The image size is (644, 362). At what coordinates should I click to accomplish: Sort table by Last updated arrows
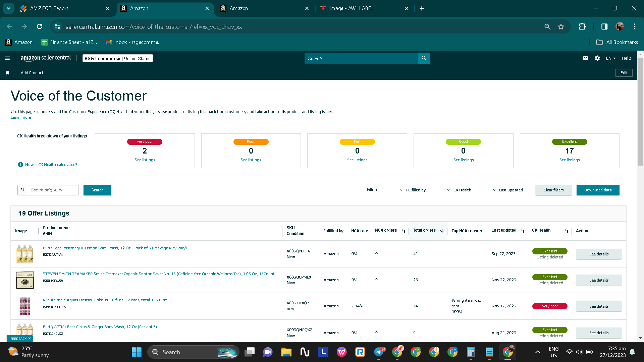523,231
